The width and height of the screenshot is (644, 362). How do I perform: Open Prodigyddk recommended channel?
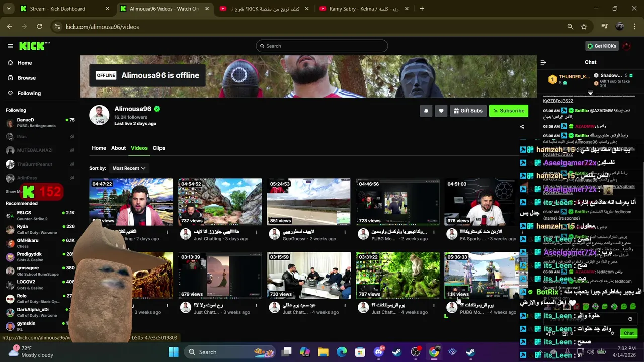click(x=40, y=257)
